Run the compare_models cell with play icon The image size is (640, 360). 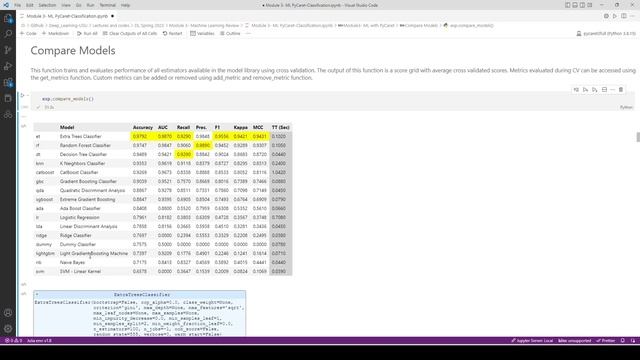click(22, 96)
